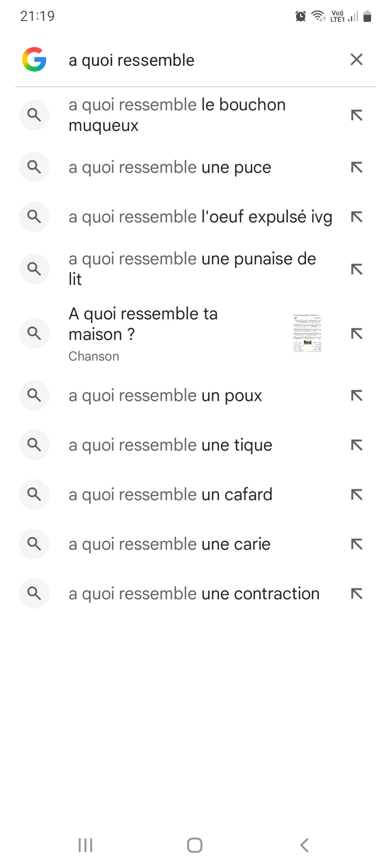391x868 pixels.
Task: Fill query with "une punaise de lit" arrow
Action: [356, 269]
